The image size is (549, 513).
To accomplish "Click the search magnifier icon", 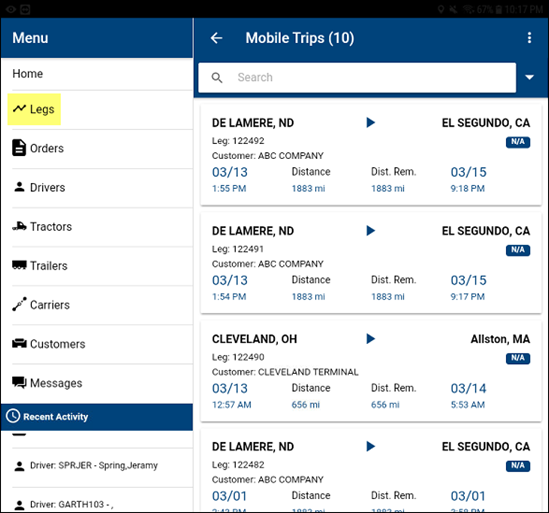I will [217, 77].
